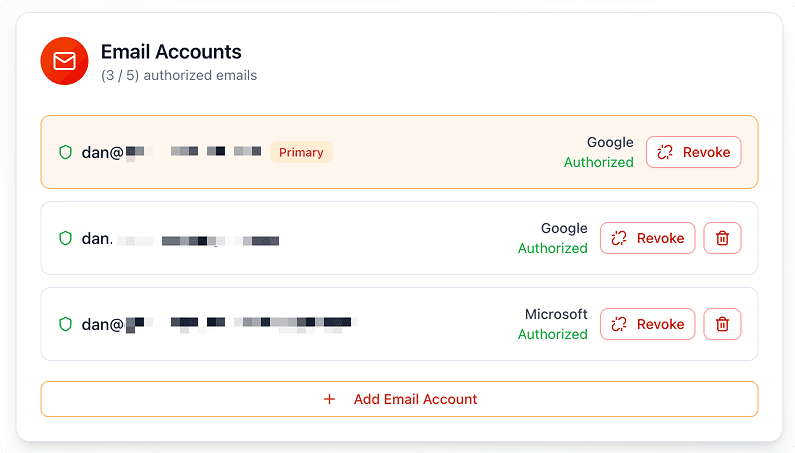
Task: Delete the Microsoft account via trash icon
Action: tap(723, 324)
